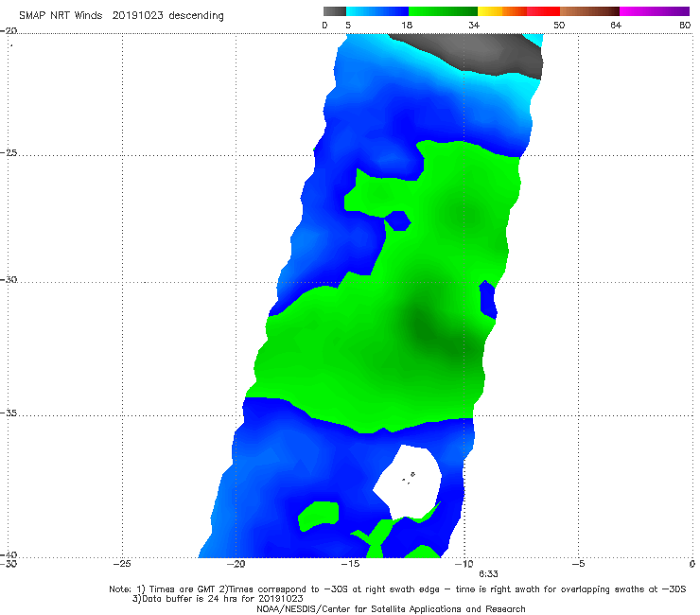Click the bottom-axis longitude label "-25"
Image resolution: width=700 pixels, height=615 pixels.
point(122,564)
